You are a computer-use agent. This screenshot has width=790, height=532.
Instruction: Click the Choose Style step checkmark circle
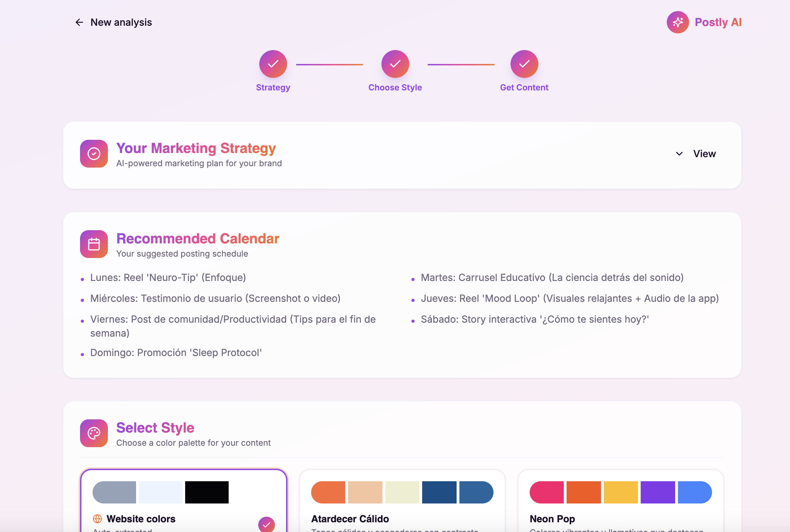(395, 64)
